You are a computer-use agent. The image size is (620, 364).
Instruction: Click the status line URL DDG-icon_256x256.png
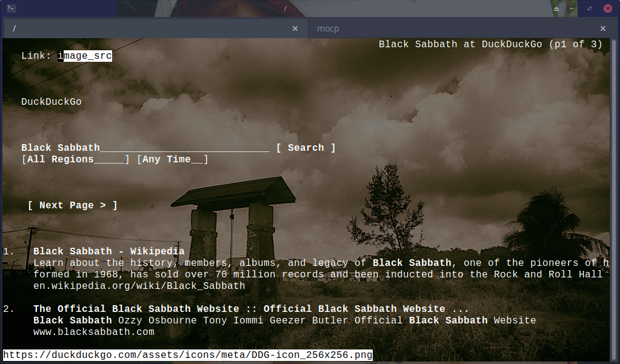click(188, 355)
